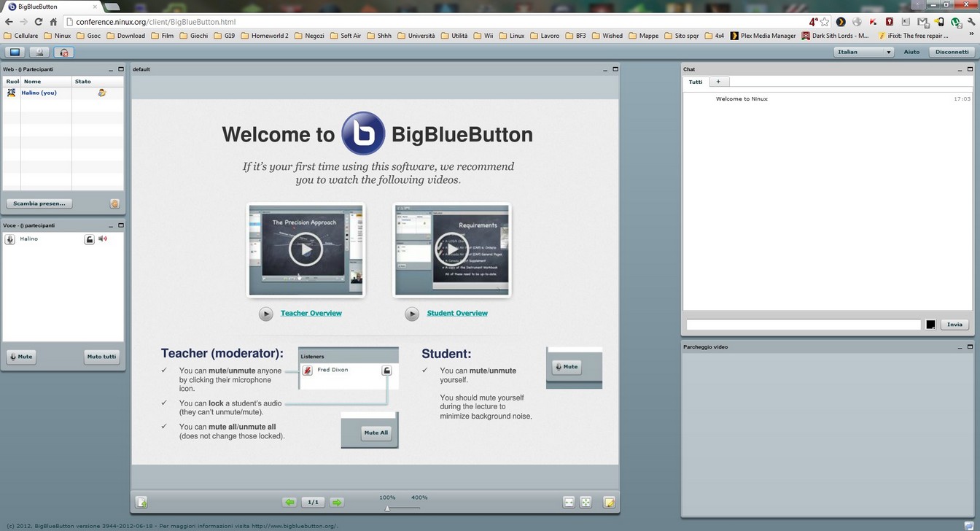Toggle audio lock for Halino
Screen dimensions: 980x531
[89, 239]
